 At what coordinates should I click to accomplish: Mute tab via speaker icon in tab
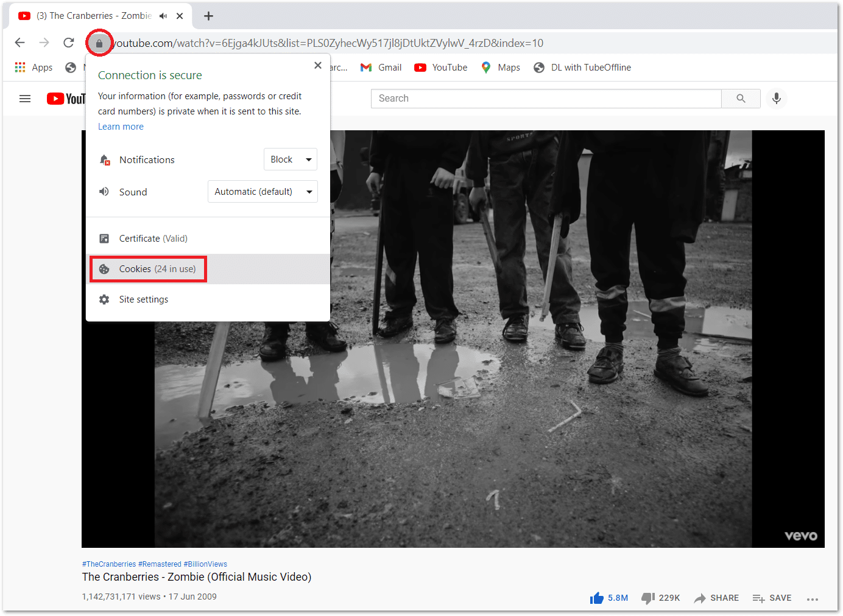click(163, 16)
